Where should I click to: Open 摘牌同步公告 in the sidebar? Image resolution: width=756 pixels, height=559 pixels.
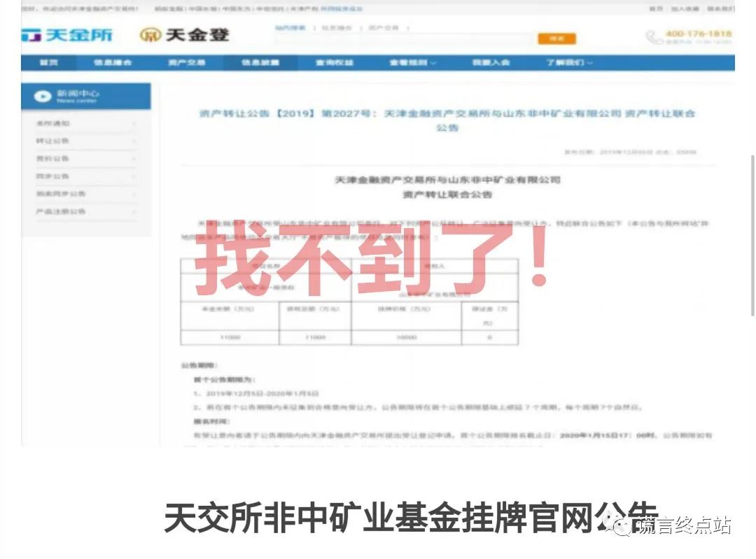[x=61, y=194]
